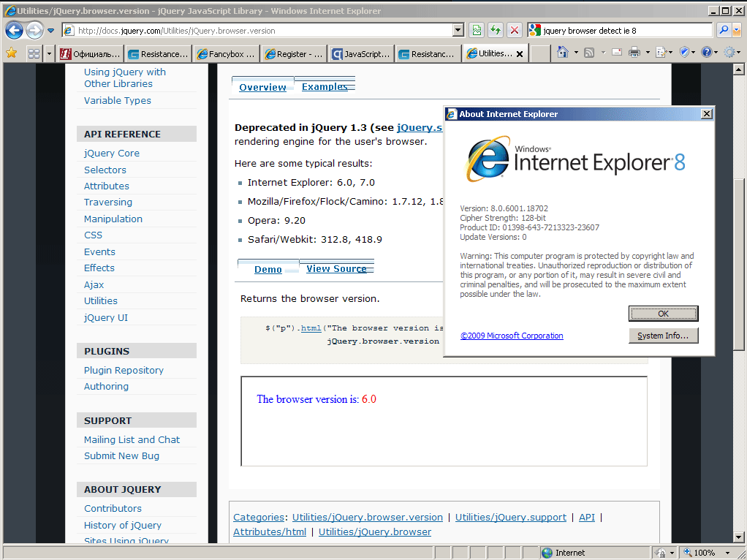Viewport: 747px width, 560px height.
Task: Click the Print toolbar icon
Action: 634,53
